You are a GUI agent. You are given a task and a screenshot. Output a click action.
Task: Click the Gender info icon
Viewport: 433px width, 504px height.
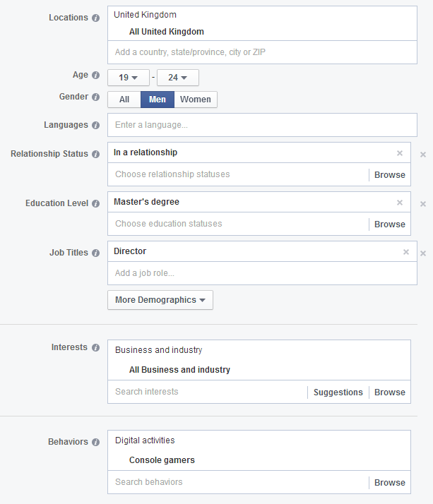coord(96,97)
